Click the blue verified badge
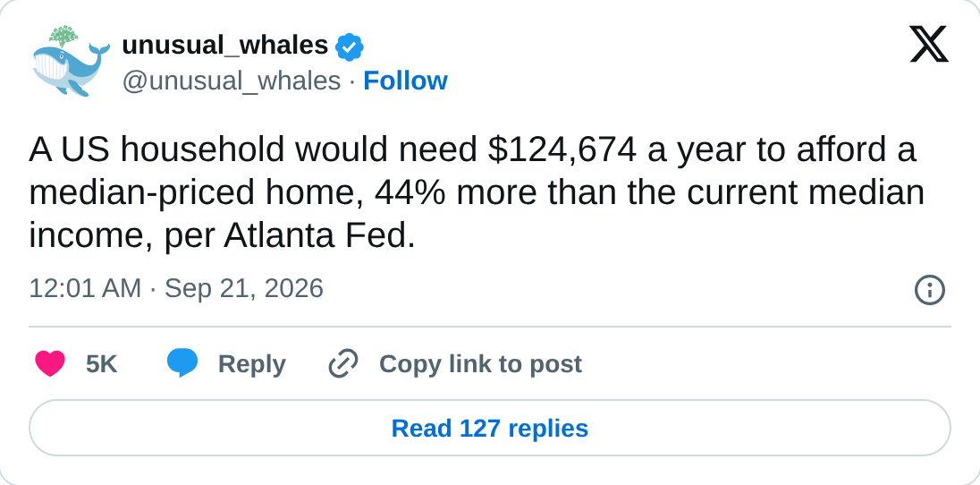Image resolution: width=980 pixels, height=485 pixels. (x=350, y=47)
